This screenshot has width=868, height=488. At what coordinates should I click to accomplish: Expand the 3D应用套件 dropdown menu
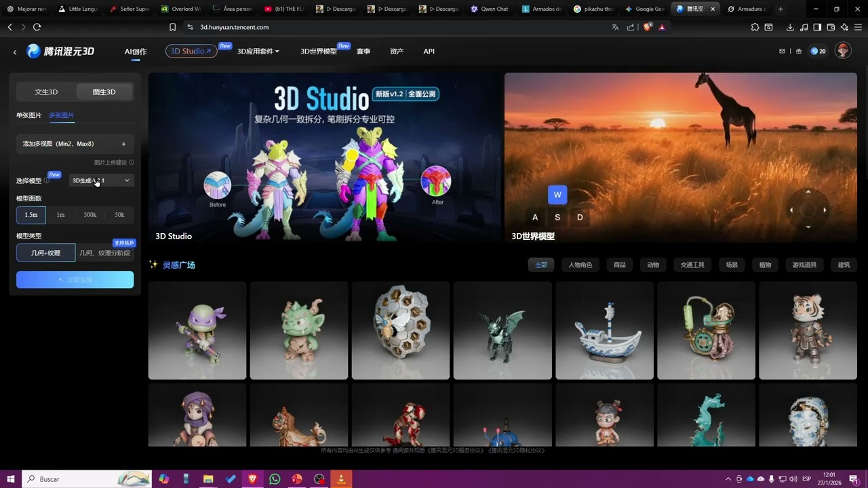(258, 52)
